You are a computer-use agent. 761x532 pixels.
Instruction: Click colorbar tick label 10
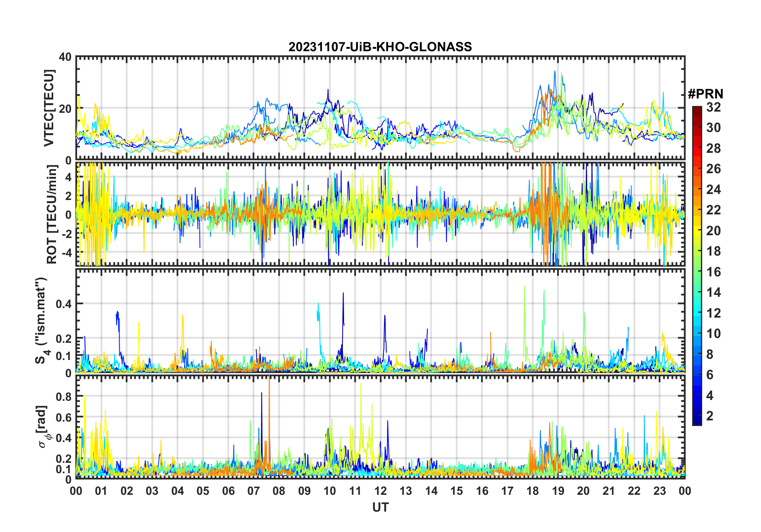click(713, 334)
